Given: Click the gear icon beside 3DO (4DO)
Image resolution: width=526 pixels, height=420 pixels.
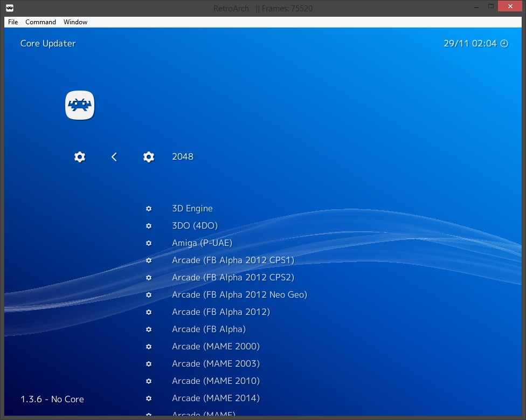Looking at the screenshot, I should (149, 226).
